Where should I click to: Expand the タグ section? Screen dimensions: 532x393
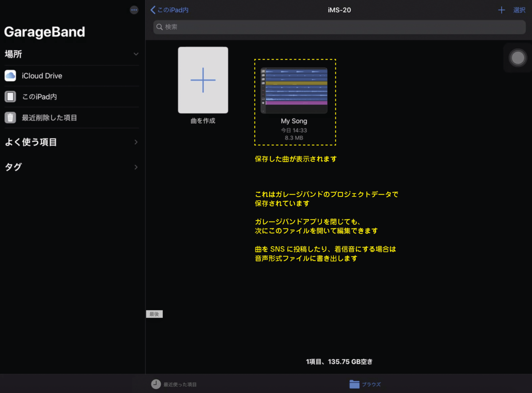pos(71,167)
